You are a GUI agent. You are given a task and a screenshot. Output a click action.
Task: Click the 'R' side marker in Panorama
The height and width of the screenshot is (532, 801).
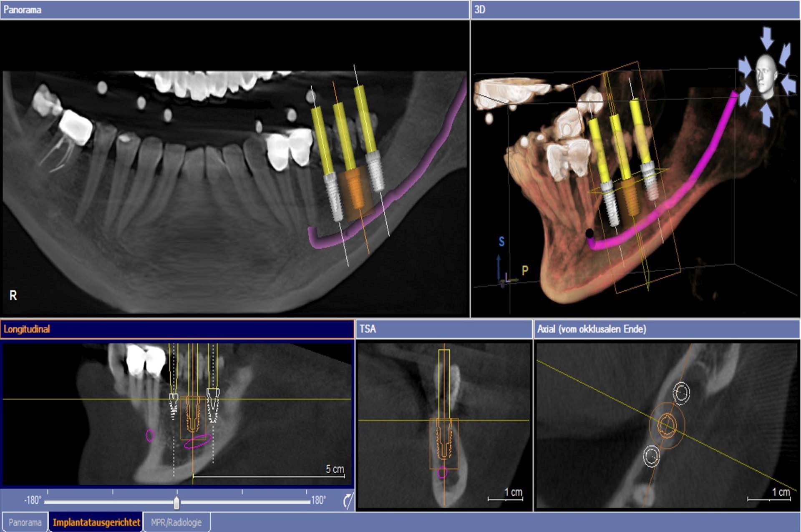pos(13,296)
